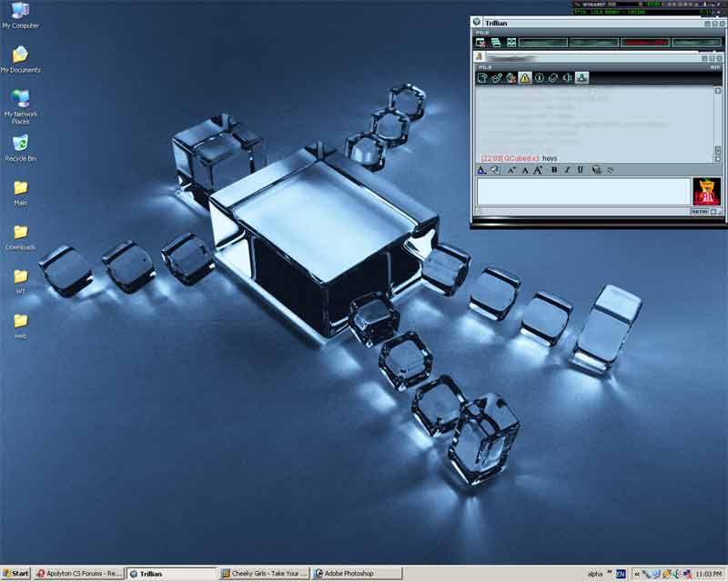The width and height of the screenshot is (728, 582).
Task: Click the speaker sound icon in chat toolbar
Action: point(567,78)
